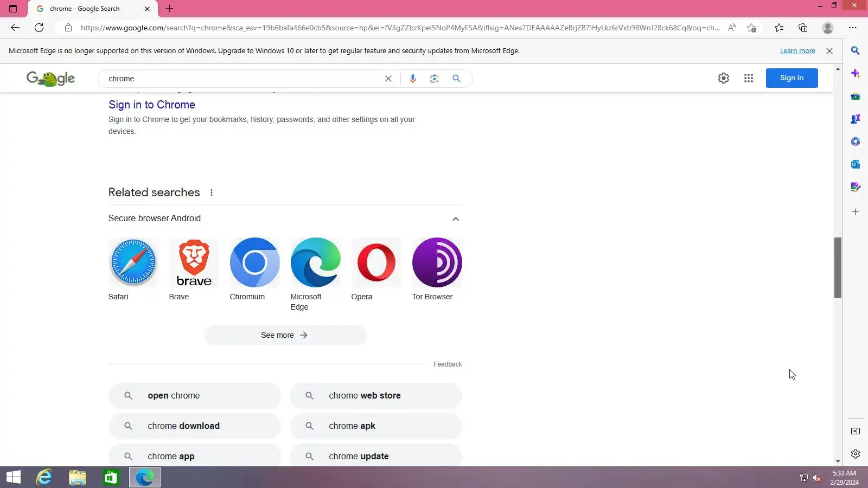Select the Microsoft Edge browser thumbnail

(x=315, y=262)
